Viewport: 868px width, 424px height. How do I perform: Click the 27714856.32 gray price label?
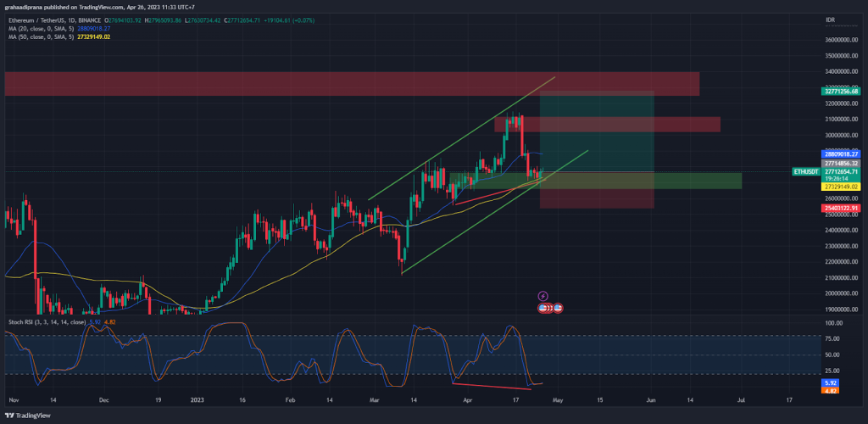(840, 164)
